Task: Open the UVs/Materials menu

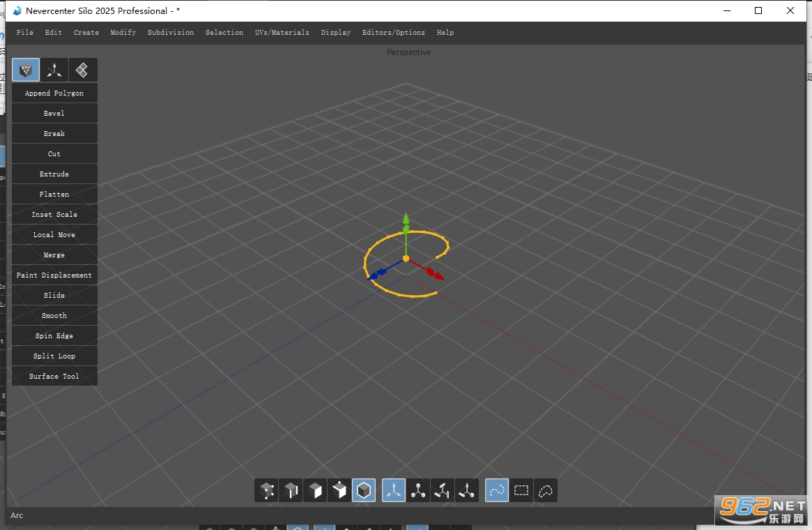Action: (282, 32)
